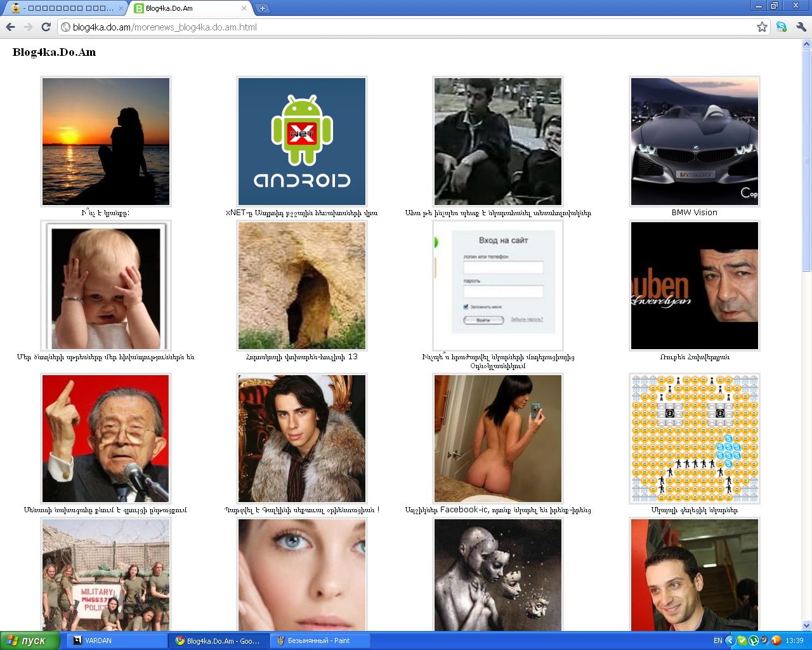Switch to the Paint taskbar window
This screenshot has height=650, width=812.
click(320, 640)
